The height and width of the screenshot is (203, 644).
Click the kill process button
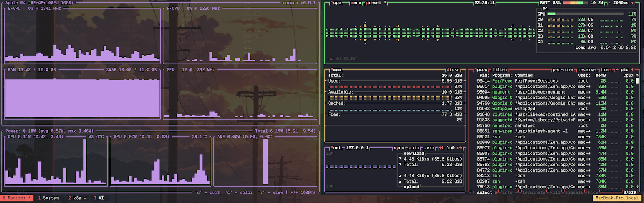pos(555,192)
